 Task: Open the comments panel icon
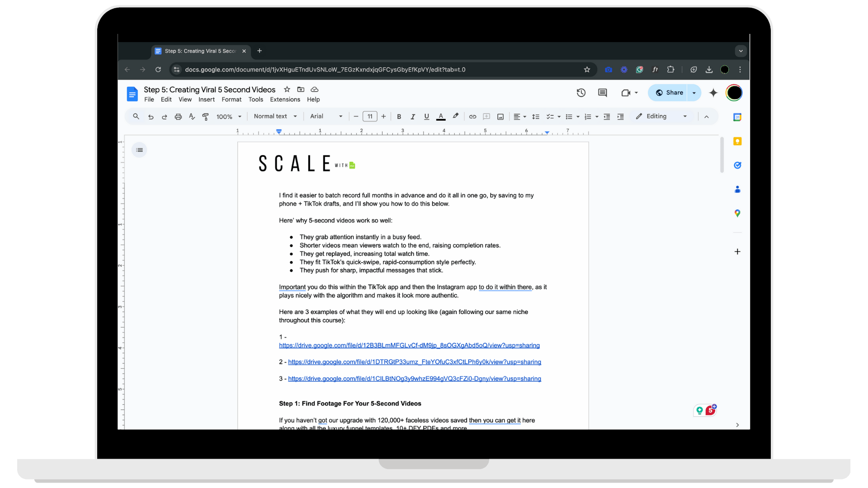tap(602, 93)
